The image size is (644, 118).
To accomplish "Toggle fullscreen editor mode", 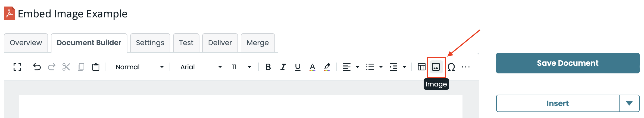I will [x=17, y=67].
